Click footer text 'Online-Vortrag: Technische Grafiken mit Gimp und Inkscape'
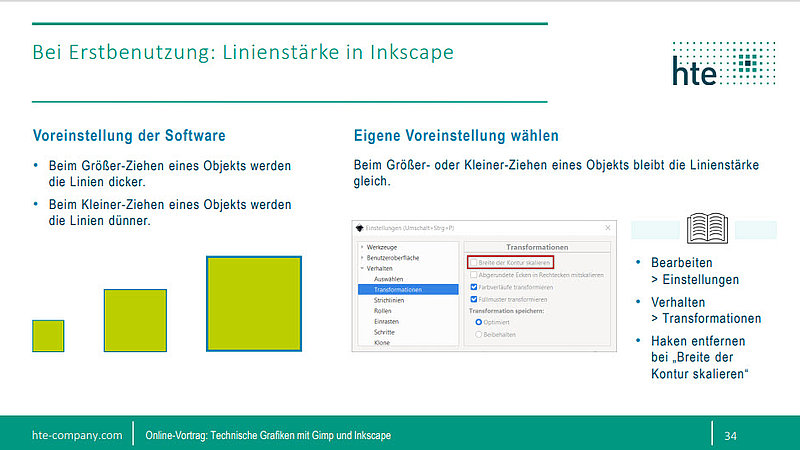The height and width of the screenshot is (450, 800). coord(268,435)
